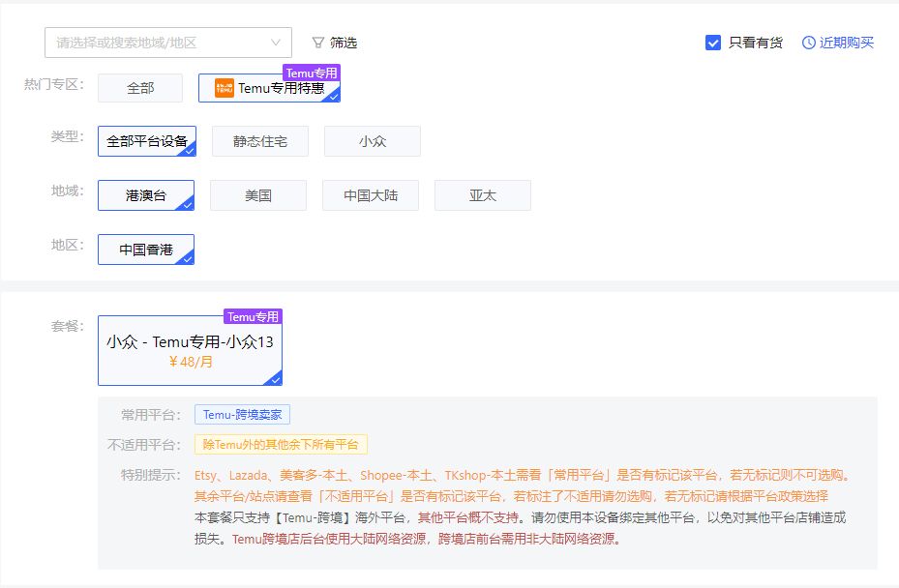899x588 pixels.
Task: Select 全部 in hot zones
Action: point(140,88)
